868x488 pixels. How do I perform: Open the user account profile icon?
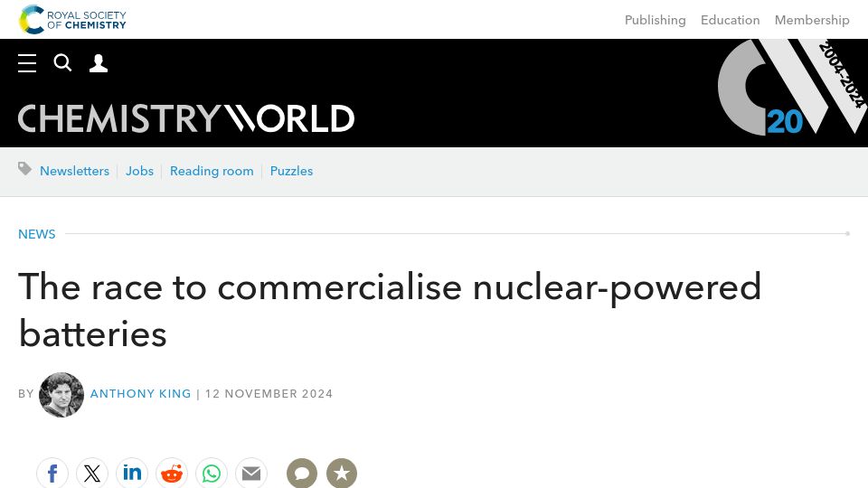click(x=99, y=63)
